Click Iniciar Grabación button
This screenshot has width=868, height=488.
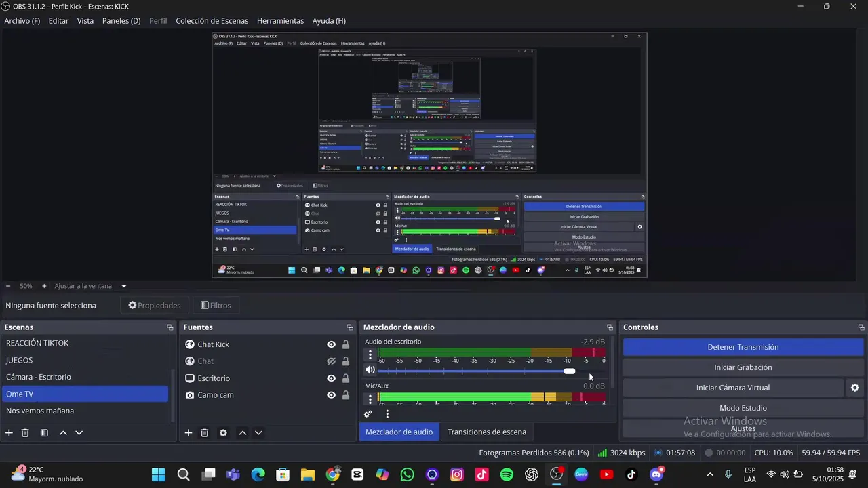pos(743,367)
